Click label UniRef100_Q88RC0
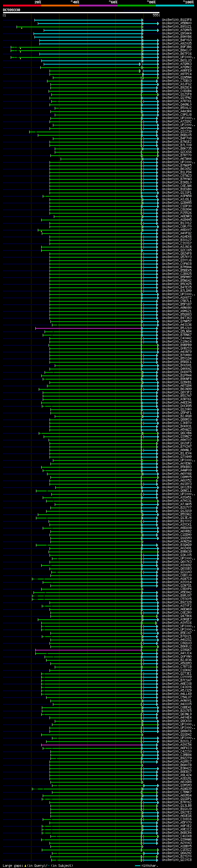197x868 pixels. [x=176, y=419]
